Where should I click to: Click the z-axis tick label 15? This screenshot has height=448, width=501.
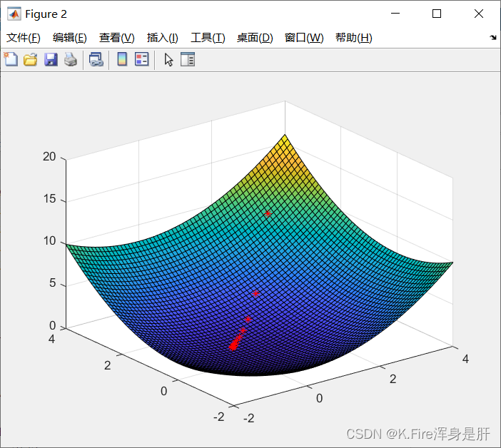(x=49, y=199)
